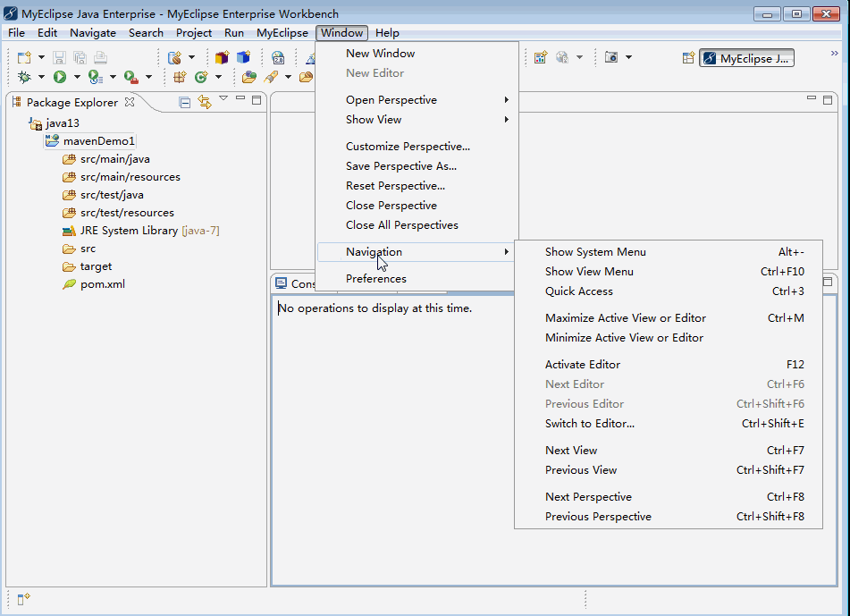This screenshot has height=616, width=850.
Task: Click the Open Perspective icon
Action: [x=688, y=58]
